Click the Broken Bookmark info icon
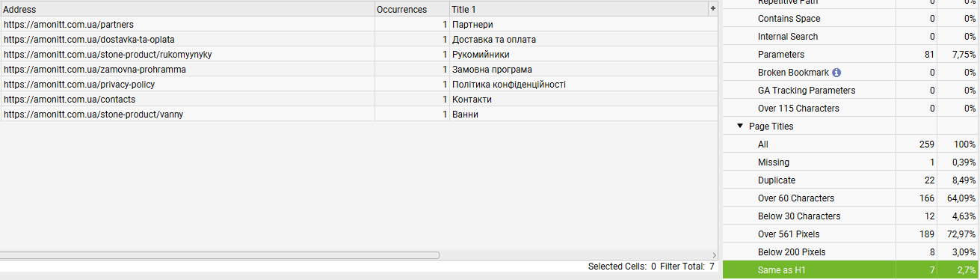This screenshot has height=280, width=980. point(836,73)
